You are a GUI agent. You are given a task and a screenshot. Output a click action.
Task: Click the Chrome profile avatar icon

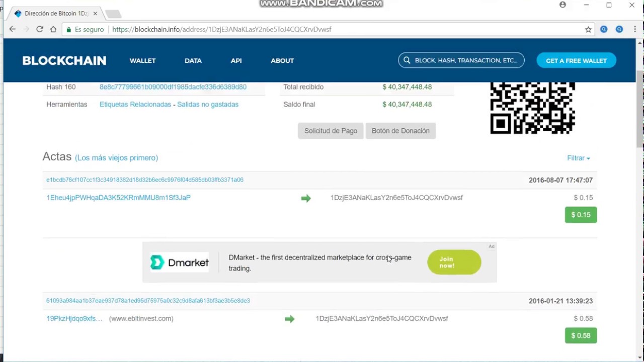(562, 5)
